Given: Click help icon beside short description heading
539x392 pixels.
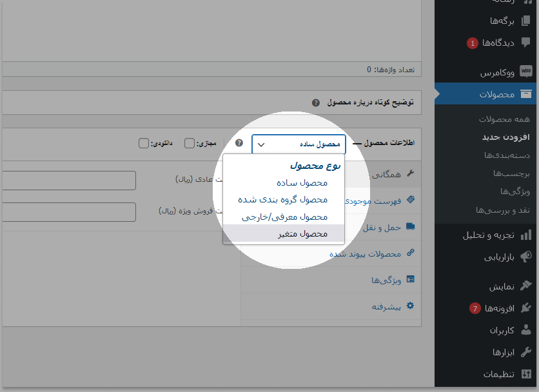Looking at the screenshot, I should point(315,103).
